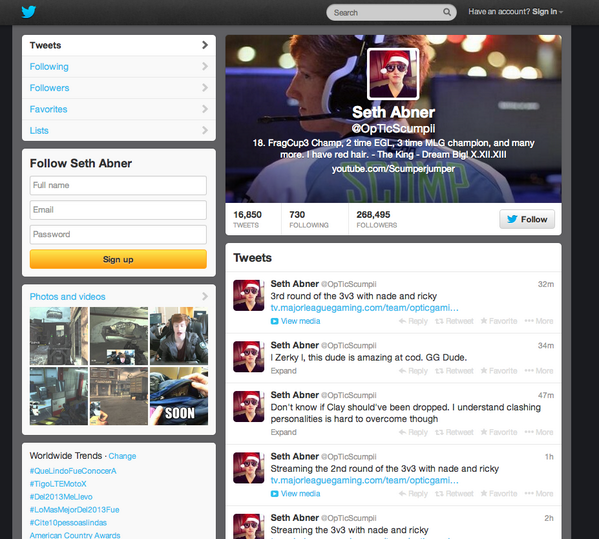This screenshot has height=539, width=599.
Task: Favorite the 34m Zerky tweet
Action: 499,371
